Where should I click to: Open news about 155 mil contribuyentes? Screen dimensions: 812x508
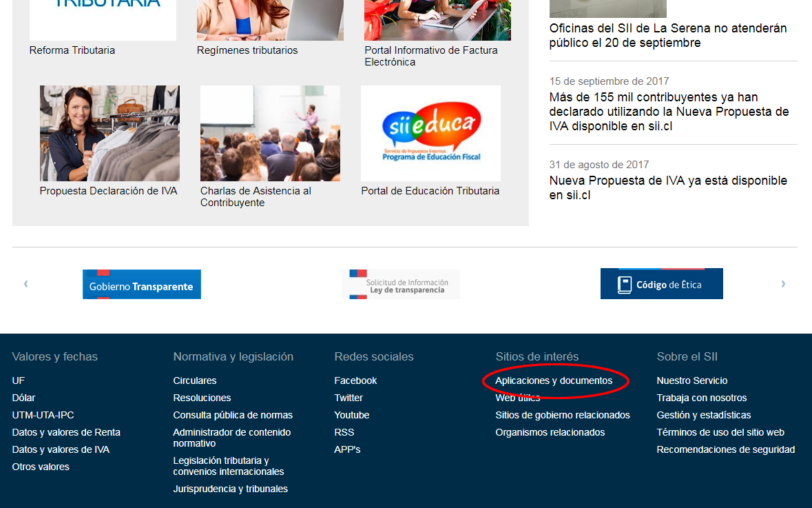tap(669, 112)
